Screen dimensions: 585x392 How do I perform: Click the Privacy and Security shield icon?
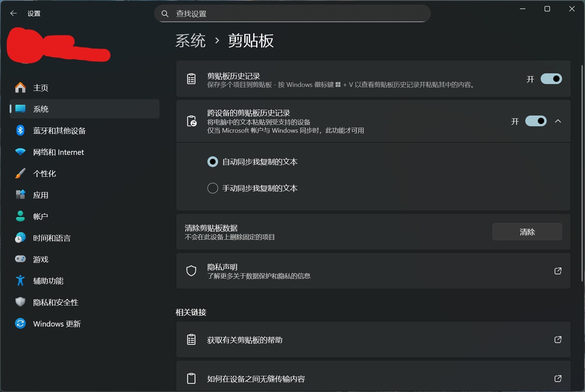point(20,302)
